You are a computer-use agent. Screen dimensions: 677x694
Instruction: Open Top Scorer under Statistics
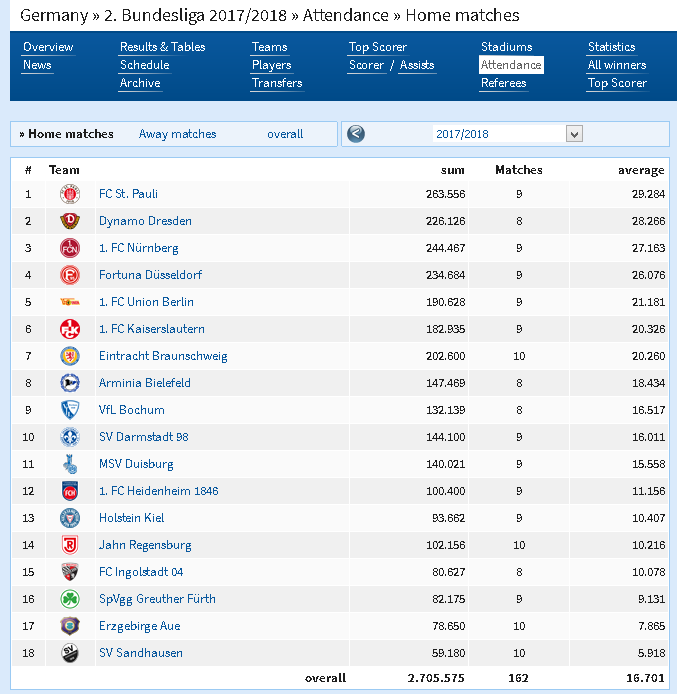(617, 83)
